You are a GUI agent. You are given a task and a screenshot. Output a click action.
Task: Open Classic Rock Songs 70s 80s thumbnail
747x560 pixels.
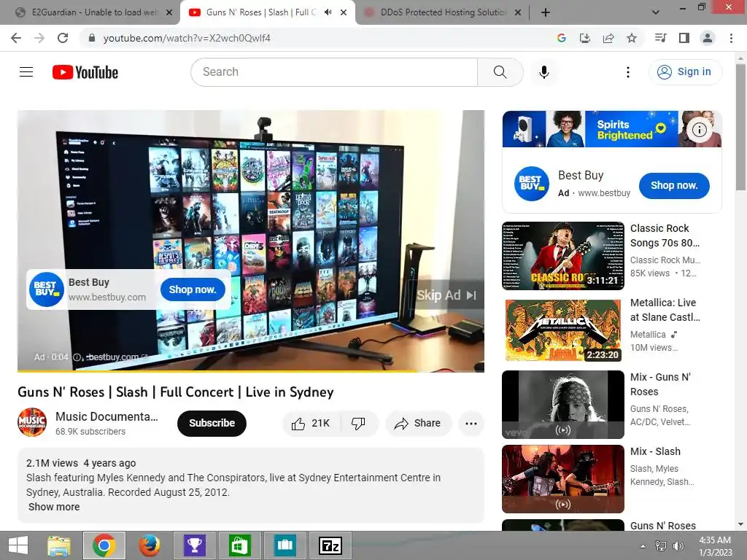click(x=562, y=256)
